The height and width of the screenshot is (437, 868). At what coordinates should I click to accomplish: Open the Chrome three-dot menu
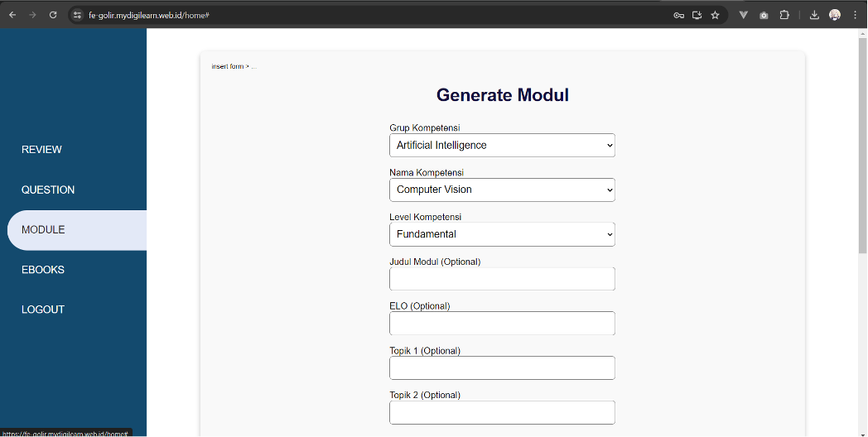coord(856,15)
